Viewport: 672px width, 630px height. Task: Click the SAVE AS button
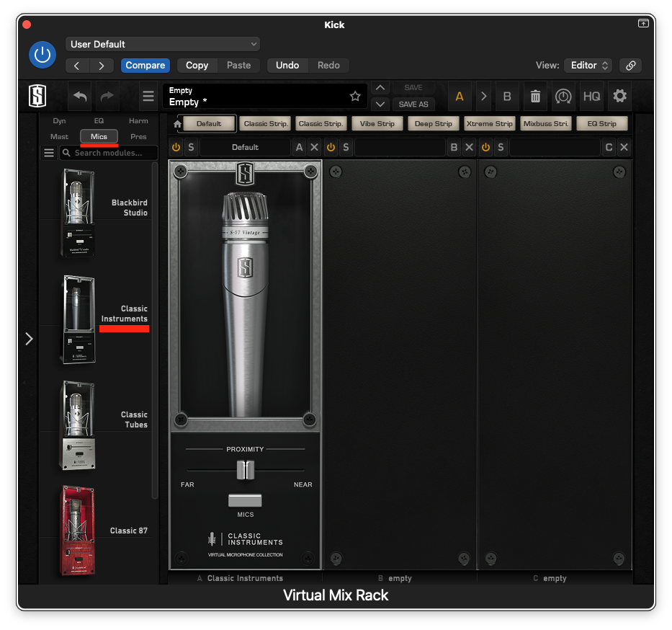click(x=413, y=104)
